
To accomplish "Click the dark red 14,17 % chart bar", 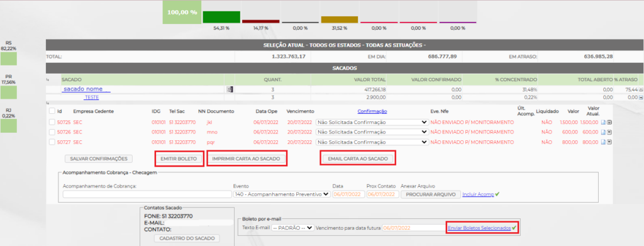I will pyautogui.click(x=261, y=21).
